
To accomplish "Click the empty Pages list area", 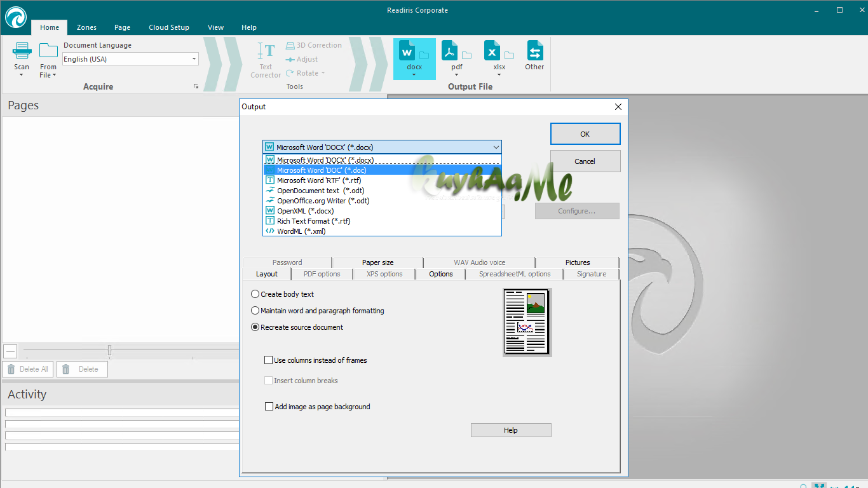I will click(x=121, y=229).
